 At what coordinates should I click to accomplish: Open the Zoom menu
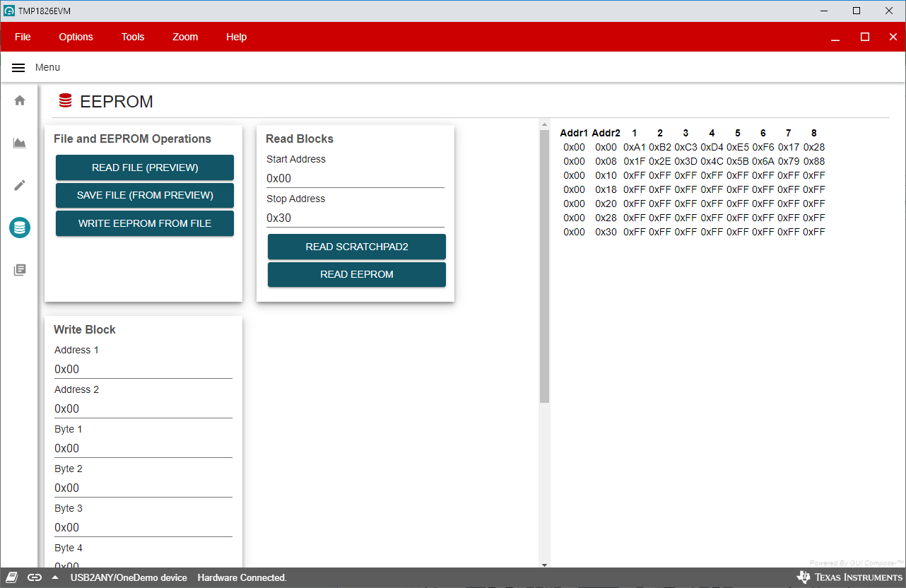pos(185,37)
